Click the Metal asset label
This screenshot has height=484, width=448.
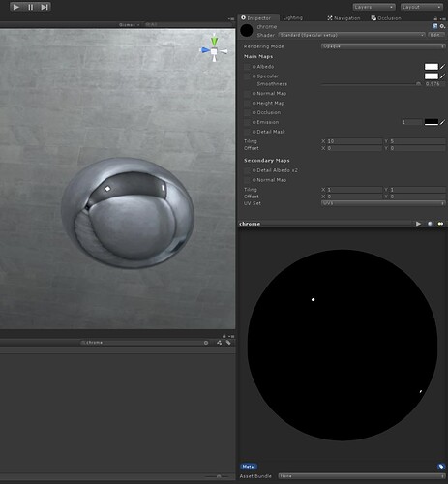pyautogui.click(x=249, y=467)
